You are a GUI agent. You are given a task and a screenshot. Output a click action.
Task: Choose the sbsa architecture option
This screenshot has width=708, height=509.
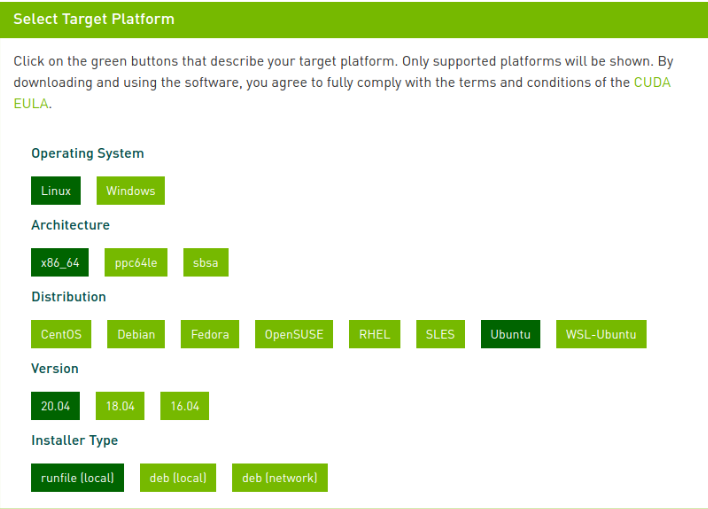pyautogui.click(x=206, y=262)
